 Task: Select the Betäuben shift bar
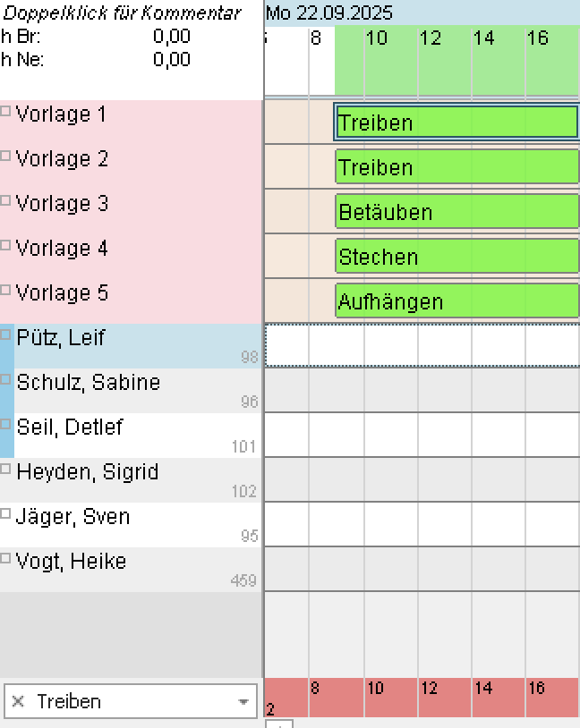(x=456, y=212)
